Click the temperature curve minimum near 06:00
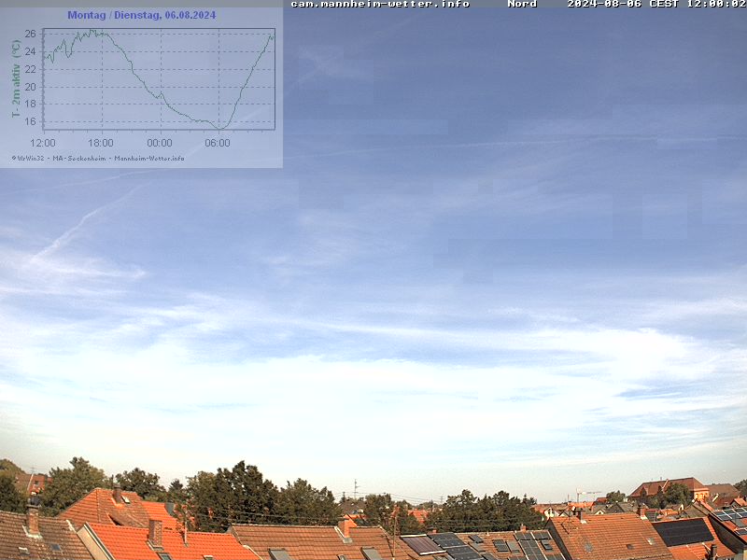Viewport: 747px width, 560px height. (220, 127)
